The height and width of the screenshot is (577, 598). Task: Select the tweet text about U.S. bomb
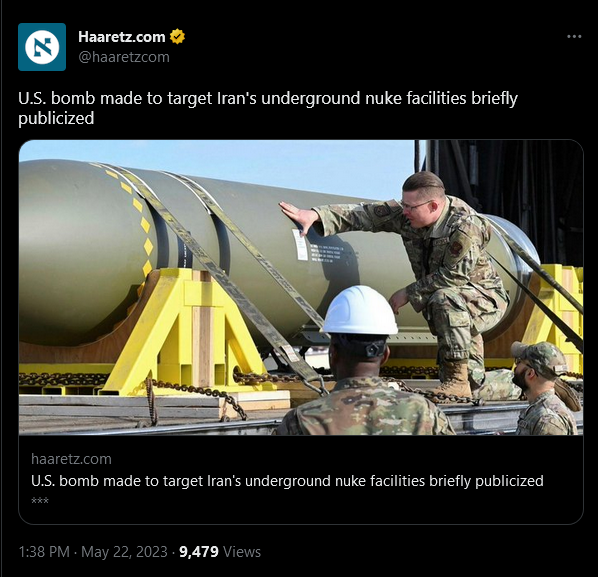click(268, 108)
